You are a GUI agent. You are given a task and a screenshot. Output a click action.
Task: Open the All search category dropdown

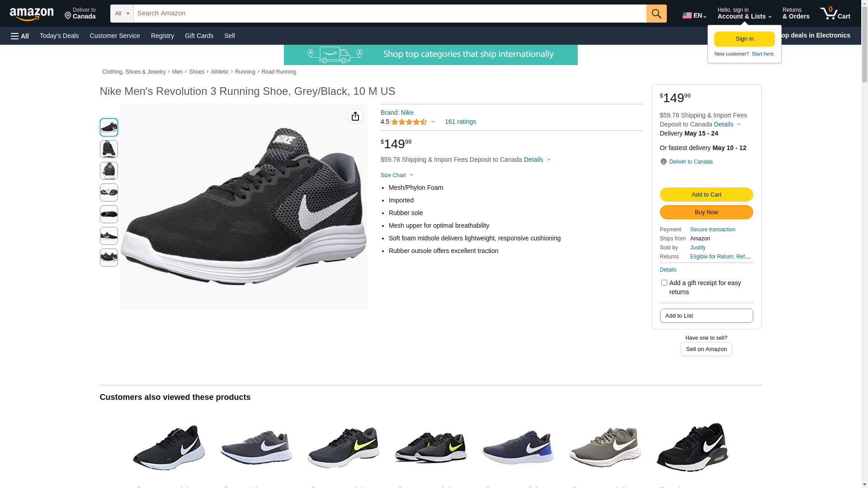[122, 14]
